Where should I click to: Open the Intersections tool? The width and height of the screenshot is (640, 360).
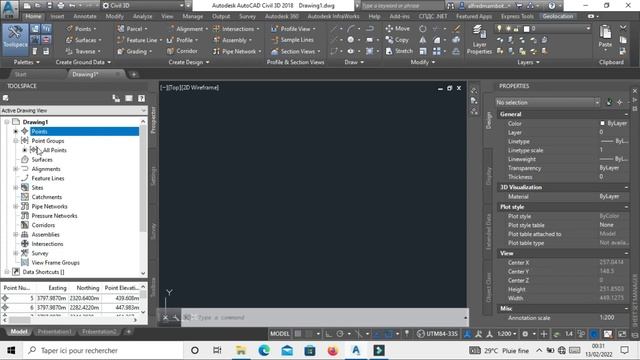tap(236, 29)
